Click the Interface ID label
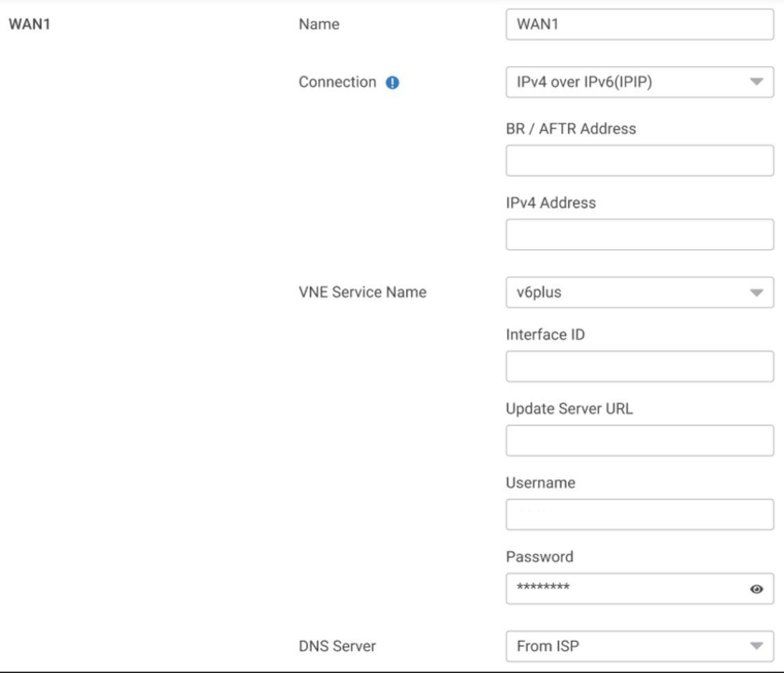The width and height of the screenshot is (784, 673). pos(545,334)
